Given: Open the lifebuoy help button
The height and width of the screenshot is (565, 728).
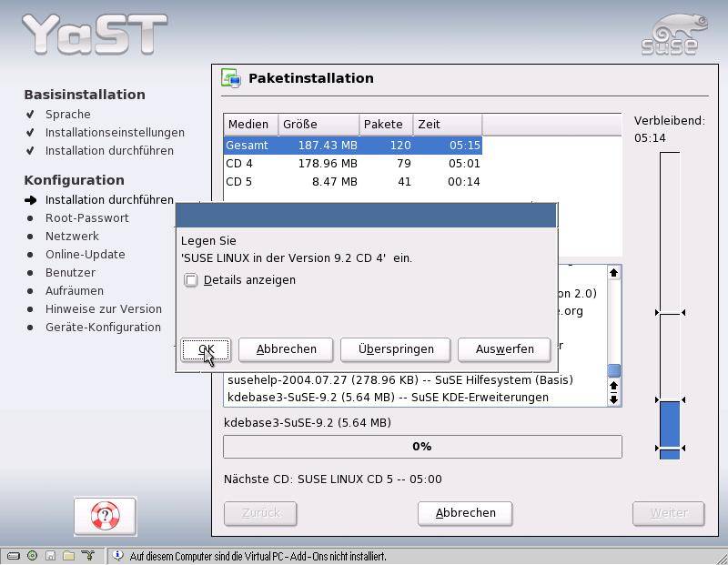Looking at the screenshot, I should point(105,516).
